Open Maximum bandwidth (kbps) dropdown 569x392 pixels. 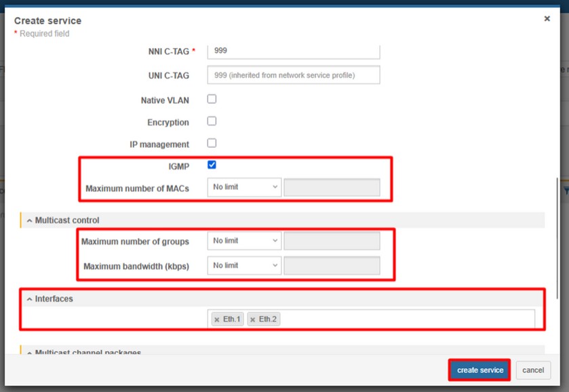244,266
